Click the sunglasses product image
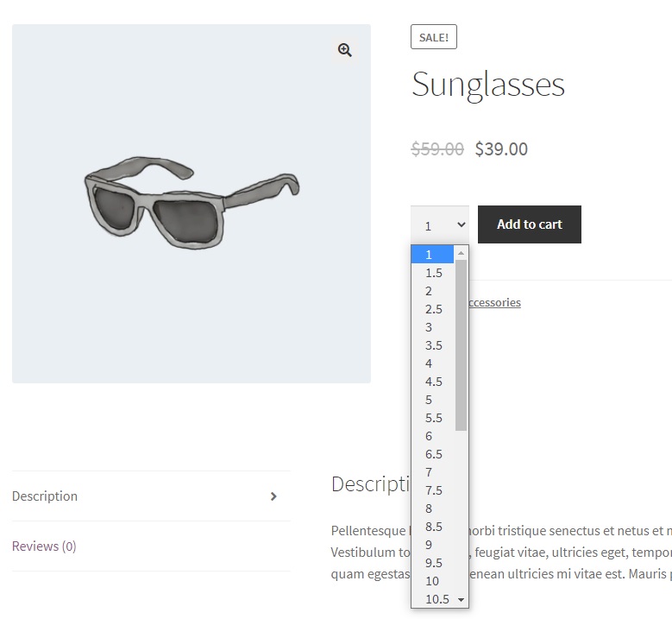The width and height of the screenshot is (672, 619). (192, 204)
